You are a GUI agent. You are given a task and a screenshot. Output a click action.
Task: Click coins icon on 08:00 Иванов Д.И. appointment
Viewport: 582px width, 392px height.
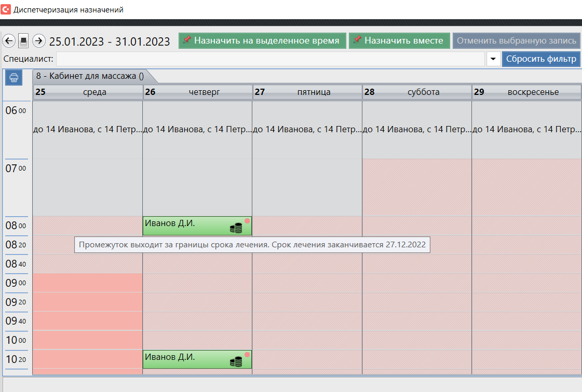[236, 228]
